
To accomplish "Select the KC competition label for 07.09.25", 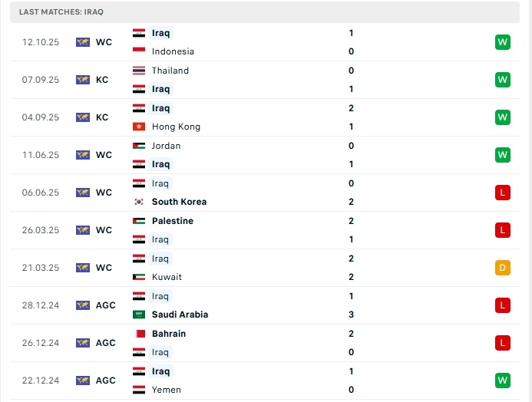I will coord(102,80).
